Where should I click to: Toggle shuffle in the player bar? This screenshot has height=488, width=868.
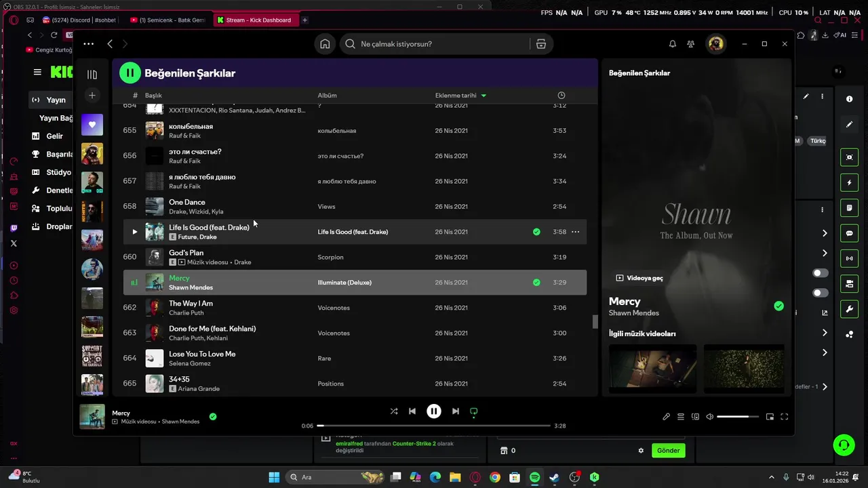(x=394, y=411)
